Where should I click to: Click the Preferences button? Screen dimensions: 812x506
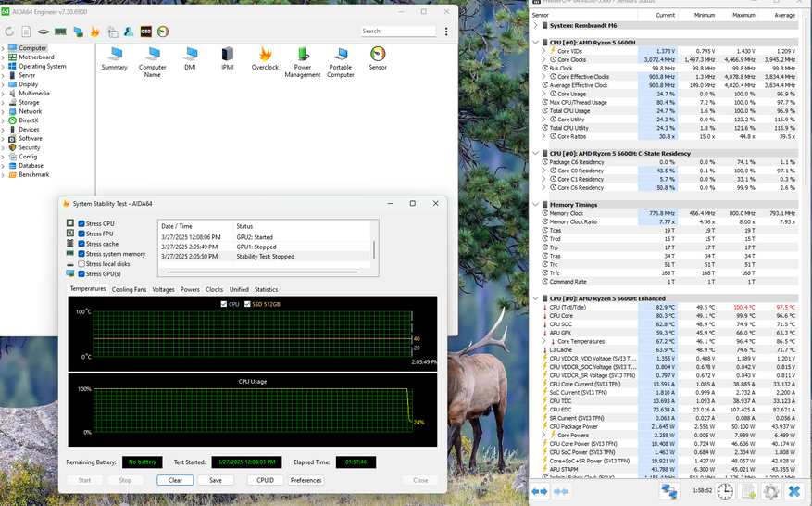point(306,480)
